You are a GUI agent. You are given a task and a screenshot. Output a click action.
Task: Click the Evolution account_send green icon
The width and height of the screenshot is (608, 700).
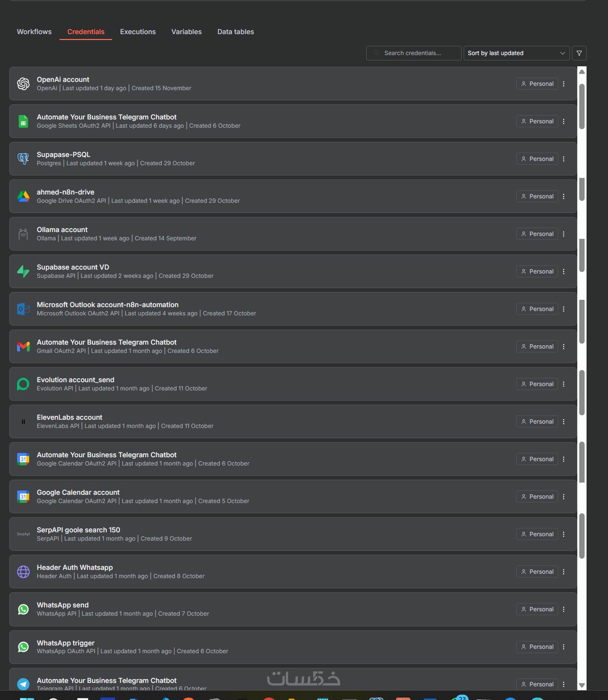pos(23,384)
